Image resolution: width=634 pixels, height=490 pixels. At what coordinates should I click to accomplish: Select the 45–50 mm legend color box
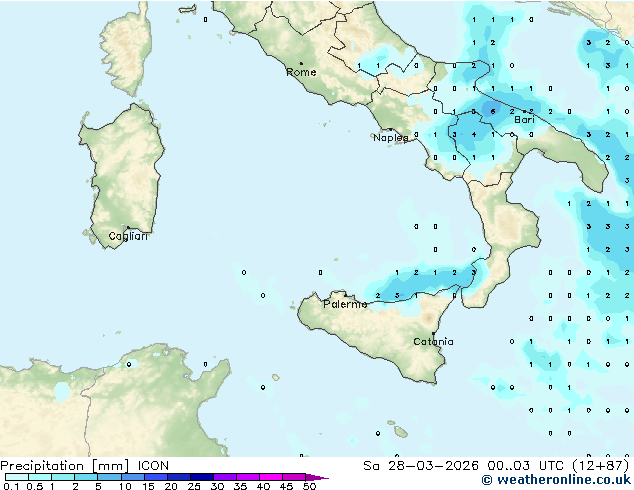tap(294, 477)
